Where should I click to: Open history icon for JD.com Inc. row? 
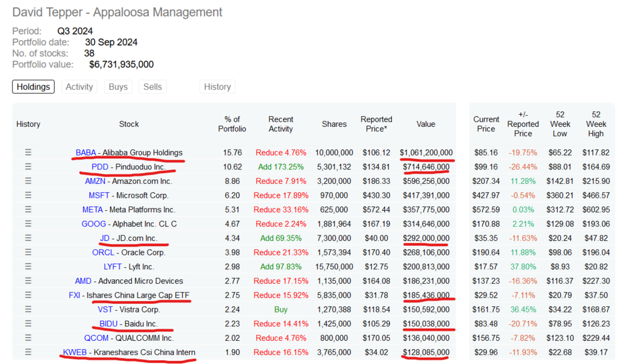[x=28, y=238]
